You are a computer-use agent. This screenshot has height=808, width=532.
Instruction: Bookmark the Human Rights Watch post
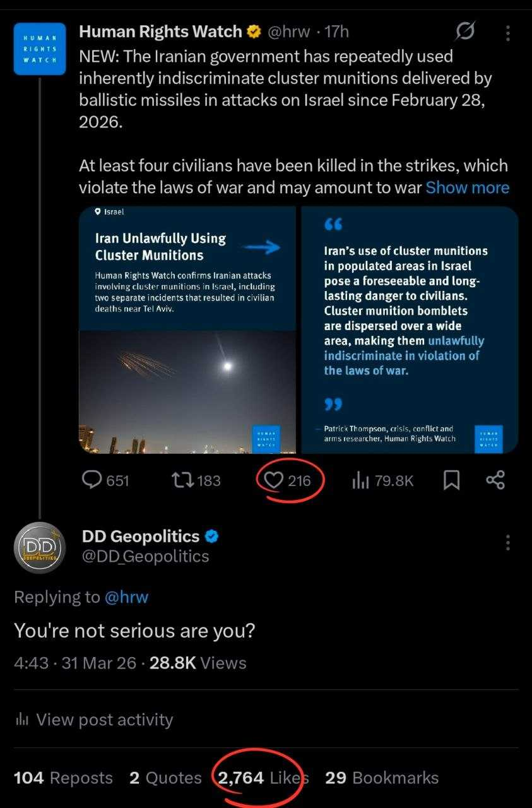pyautogui.click(x=451, y=481)
